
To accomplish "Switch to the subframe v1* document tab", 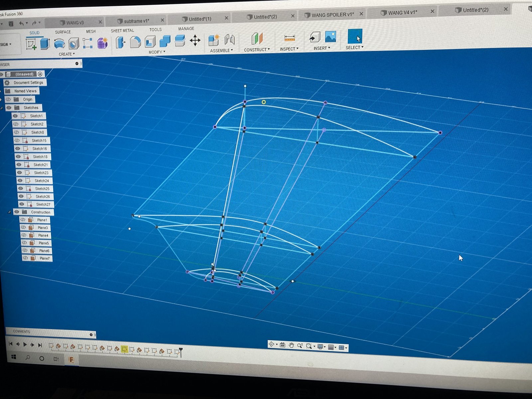I will tap(136, 21).
